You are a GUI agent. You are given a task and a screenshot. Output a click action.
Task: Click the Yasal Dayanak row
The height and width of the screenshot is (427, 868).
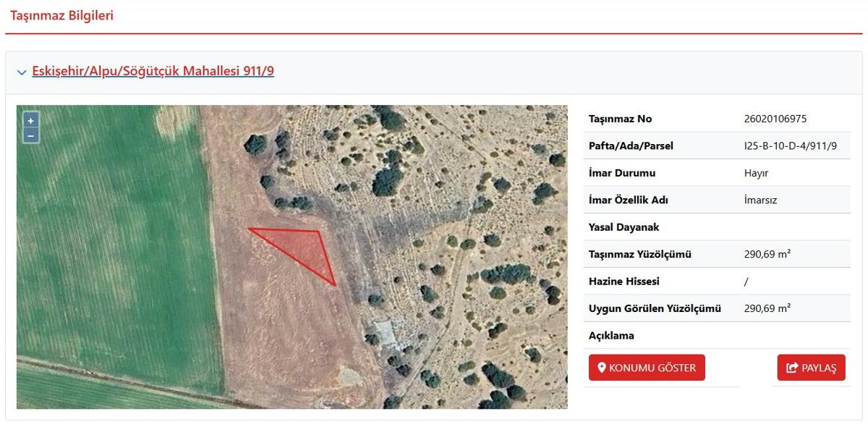pos(717,227)
